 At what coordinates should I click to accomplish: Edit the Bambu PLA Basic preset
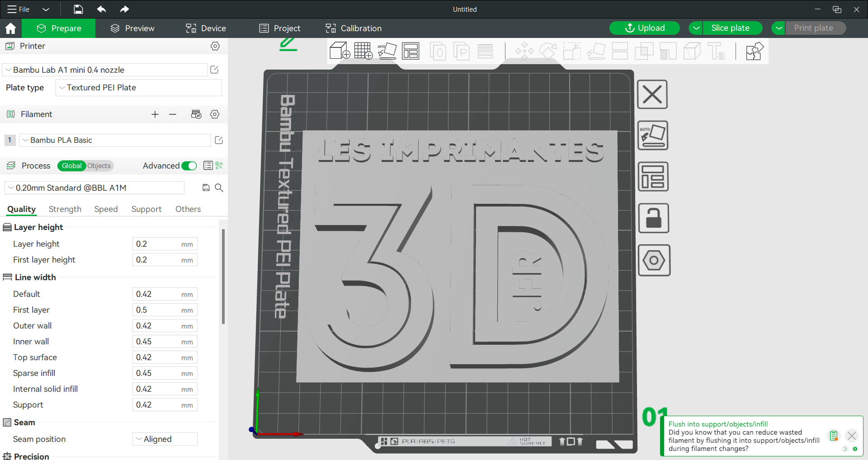click(x=219, y=140)
